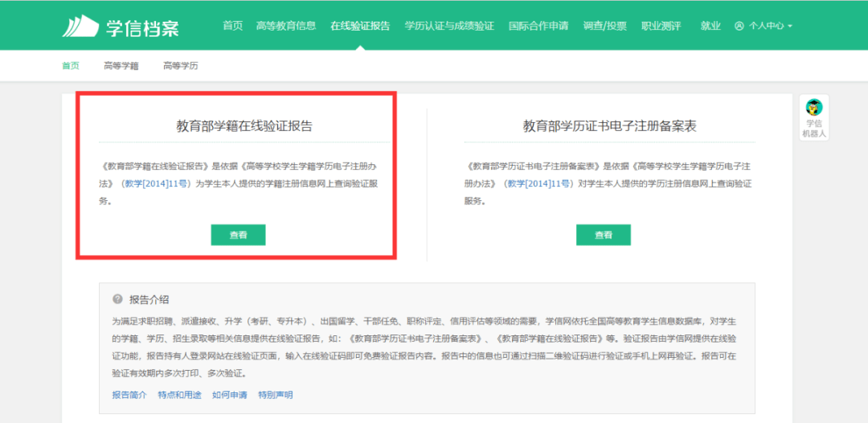Screen dimensions: 868x423
Task: Open 就业 menu item
Action: (x=710, y=26)
